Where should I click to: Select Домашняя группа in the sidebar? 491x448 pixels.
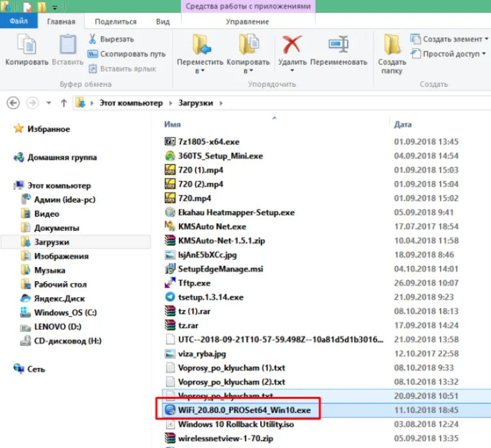click(55, 157)
